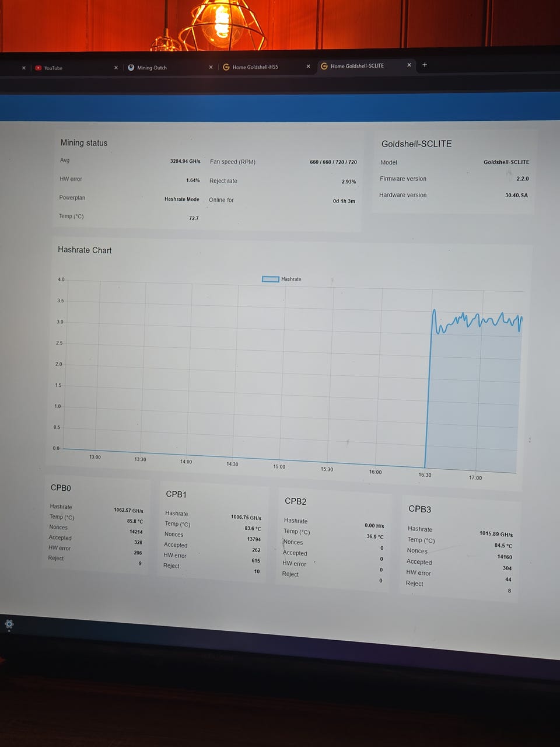Click CPB0 hashrate 1062.57 GH/s
Screen dimensions: 560x747
(x=128, y=510)
